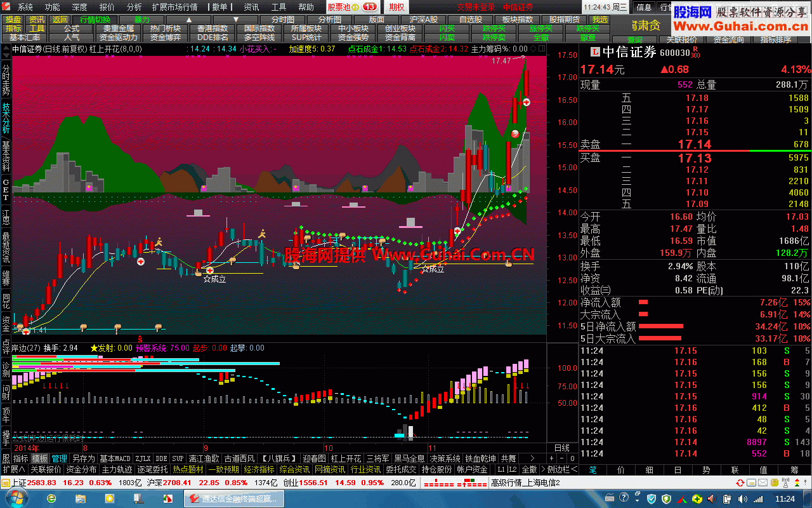Click the system clock showing 11:24

[x=785, y=498]
